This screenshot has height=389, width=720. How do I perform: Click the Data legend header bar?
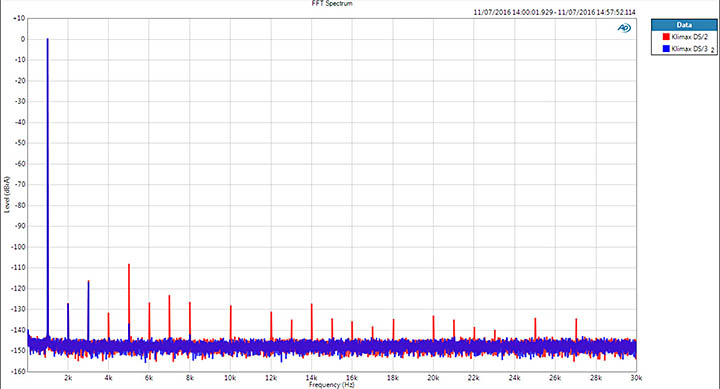tap(684, 25)
